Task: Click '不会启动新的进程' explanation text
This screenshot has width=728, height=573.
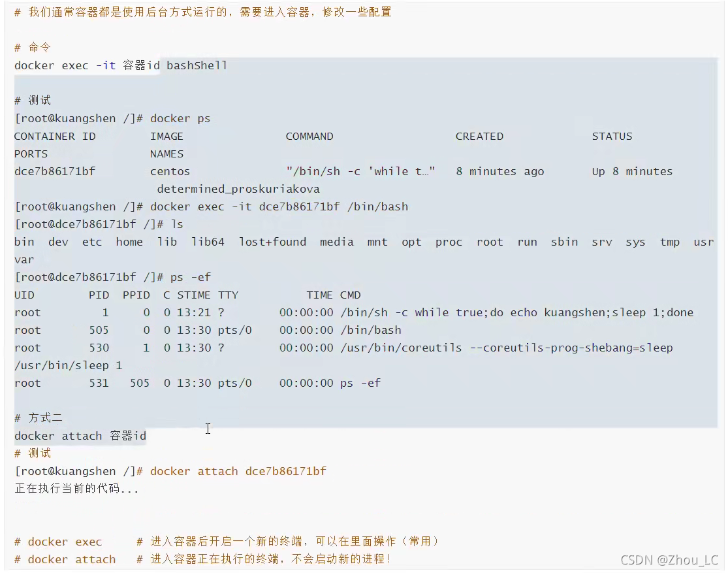Action: tap(338, 559)
